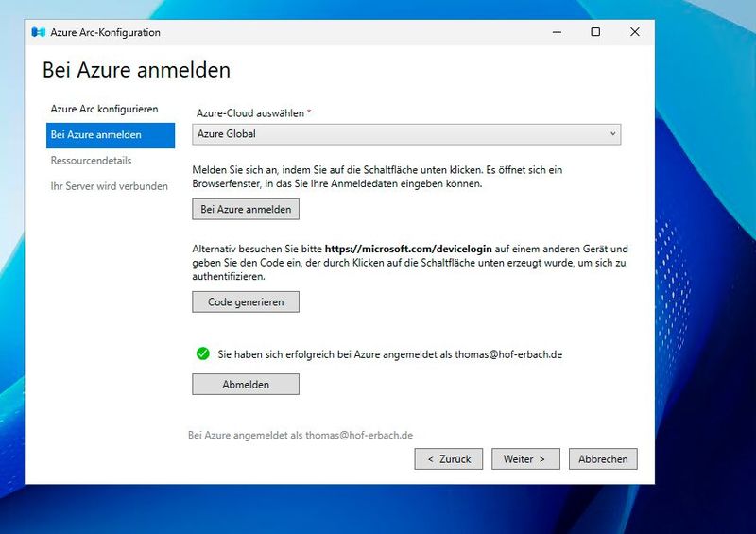Click the successful login message text
The height and width of the screenshot is (534, 756).
pos(390,354)
